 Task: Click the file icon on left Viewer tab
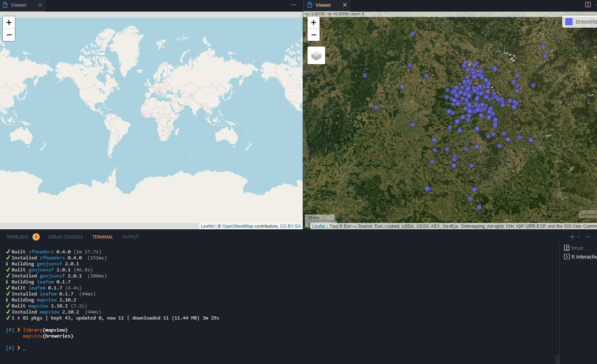(x=5, y=5)
